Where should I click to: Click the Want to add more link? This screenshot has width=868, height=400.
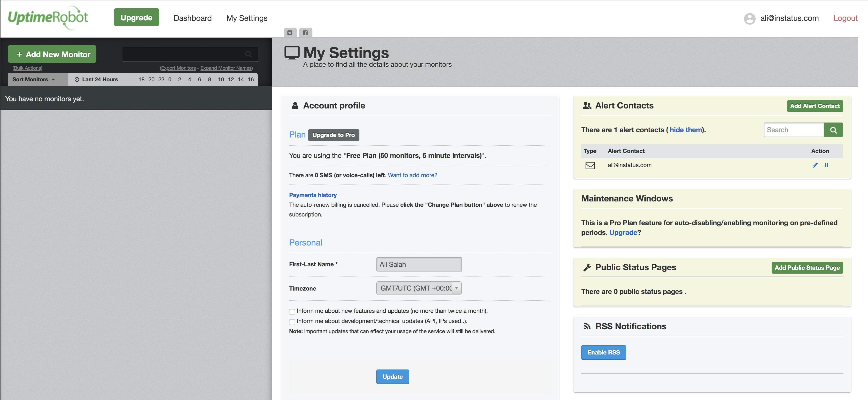(x=412, y=175)
